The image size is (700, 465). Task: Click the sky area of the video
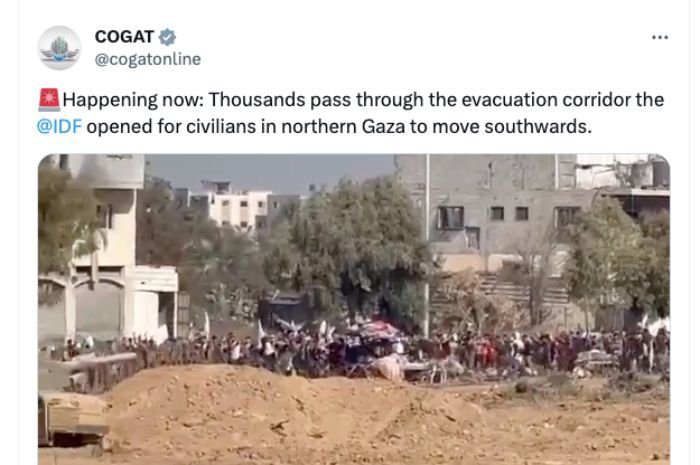point(268,170)
